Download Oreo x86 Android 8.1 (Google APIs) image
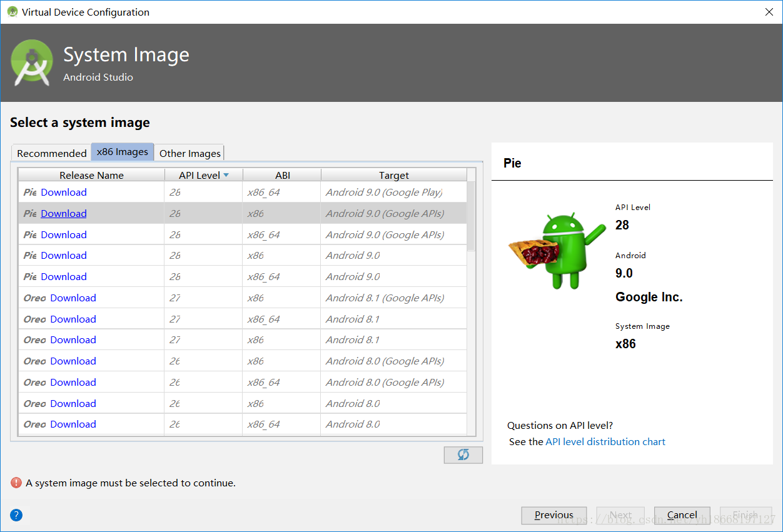Image resolution: width=783 pixels, height=532 pixels. pyautogui.click(x=73, y=298)
